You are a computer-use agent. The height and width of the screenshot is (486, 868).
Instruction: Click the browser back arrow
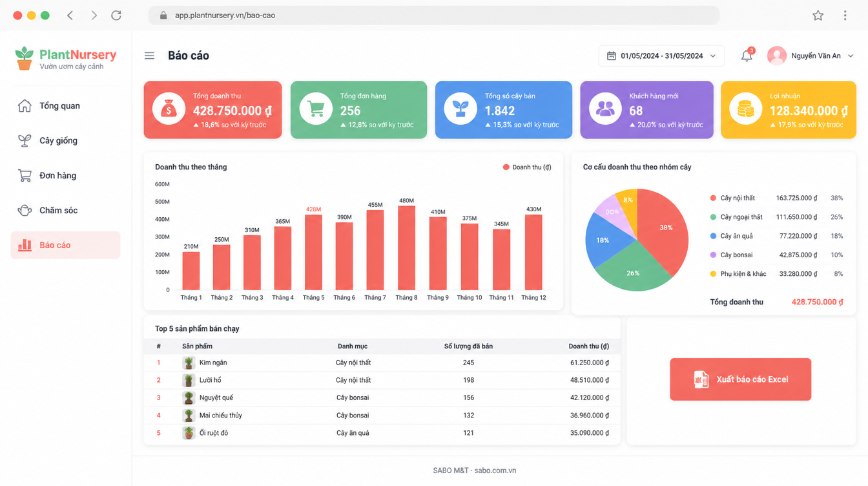(70, 15)
